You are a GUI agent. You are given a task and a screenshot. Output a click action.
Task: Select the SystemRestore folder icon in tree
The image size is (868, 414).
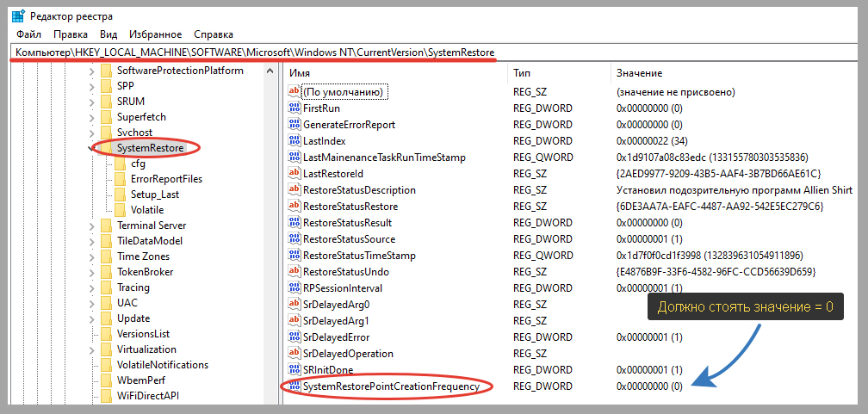[x=106, y=148]
